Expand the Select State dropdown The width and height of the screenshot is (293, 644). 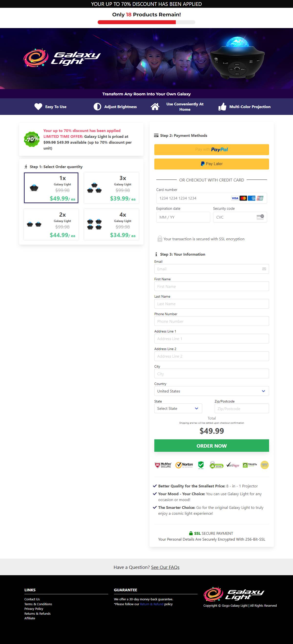point(178,408)
